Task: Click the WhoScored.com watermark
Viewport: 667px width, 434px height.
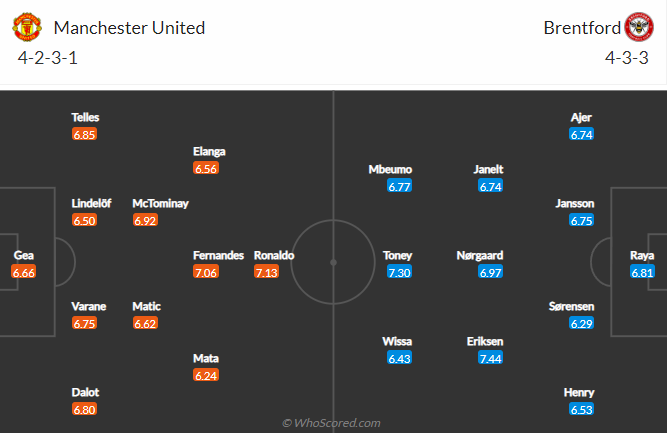Action: coord(331,423)
